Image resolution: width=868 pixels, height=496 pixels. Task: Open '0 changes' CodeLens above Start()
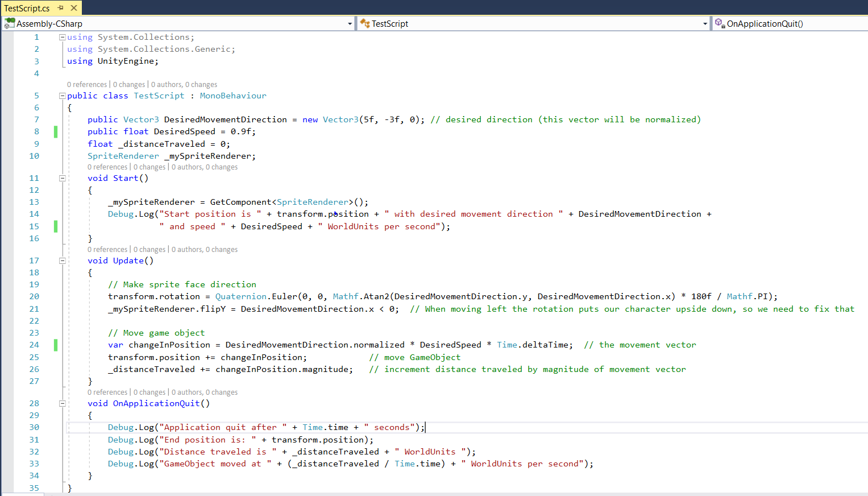pos(149,167)
